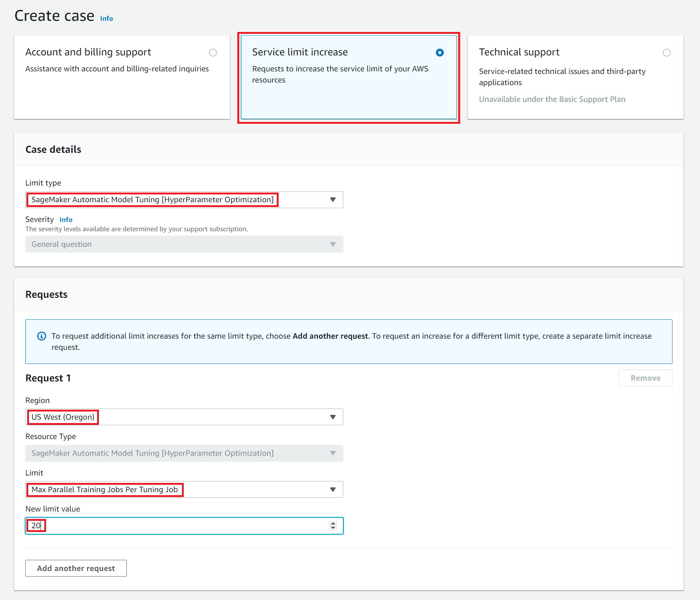Click the disabled Severity "General question" dropdown
The width and height of the screenshot is (700, 600).
(184, 244)
